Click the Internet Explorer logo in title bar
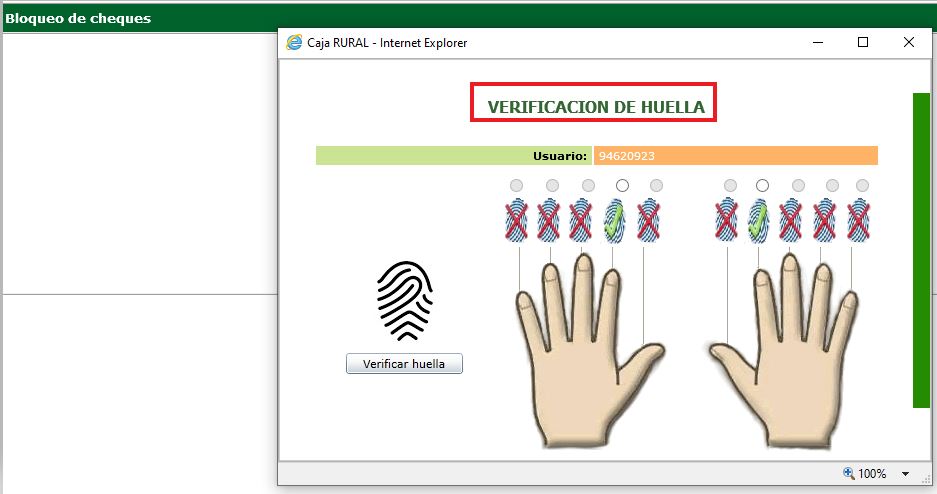The height and width of the screenshot is (494, 937). tap(294, 42)
